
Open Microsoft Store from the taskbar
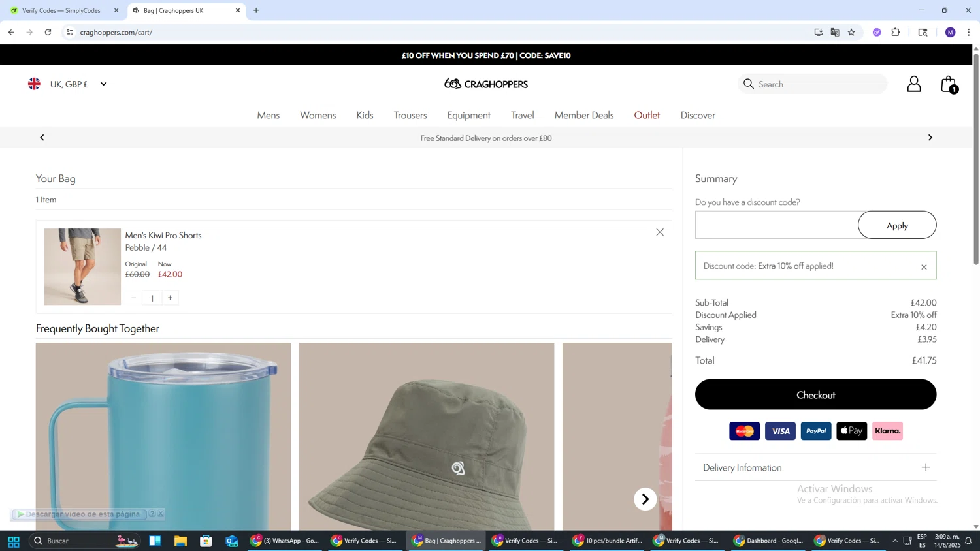pyautogui.click(x=206, y=541)
